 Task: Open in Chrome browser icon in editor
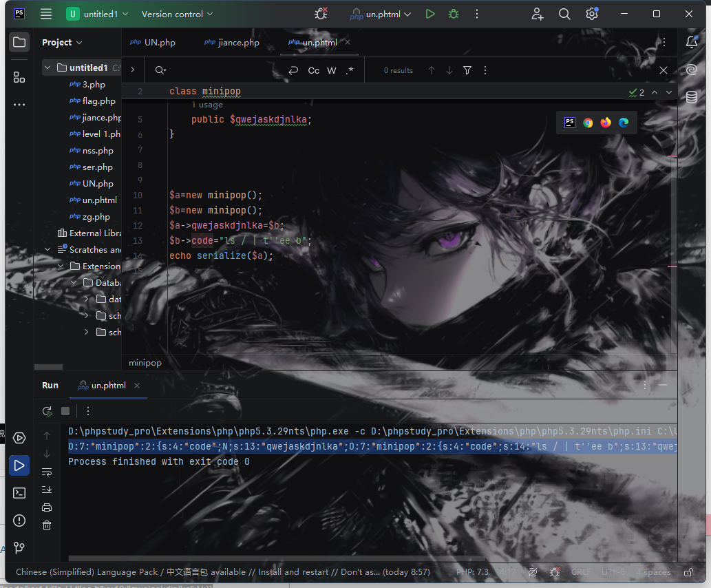pyautogui.click(x=588, y=123)
